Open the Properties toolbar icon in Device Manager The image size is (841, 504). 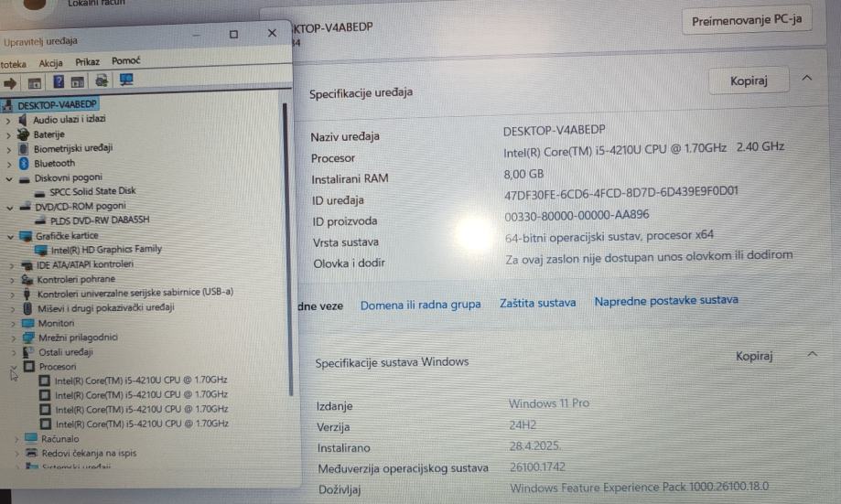pyautogui.click(x=78, y=82)
